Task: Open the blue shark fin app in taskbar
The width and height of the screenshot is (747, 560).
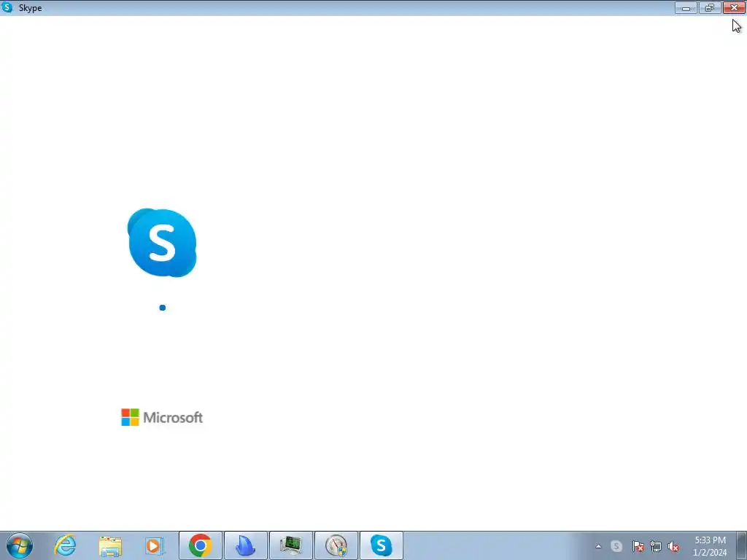Action: [246, 545]
